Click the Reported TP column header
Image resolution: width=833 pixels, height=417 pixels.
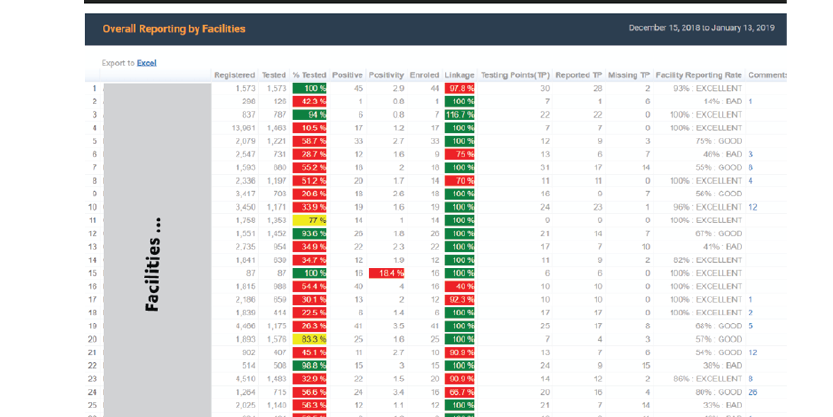pos(579,75)
